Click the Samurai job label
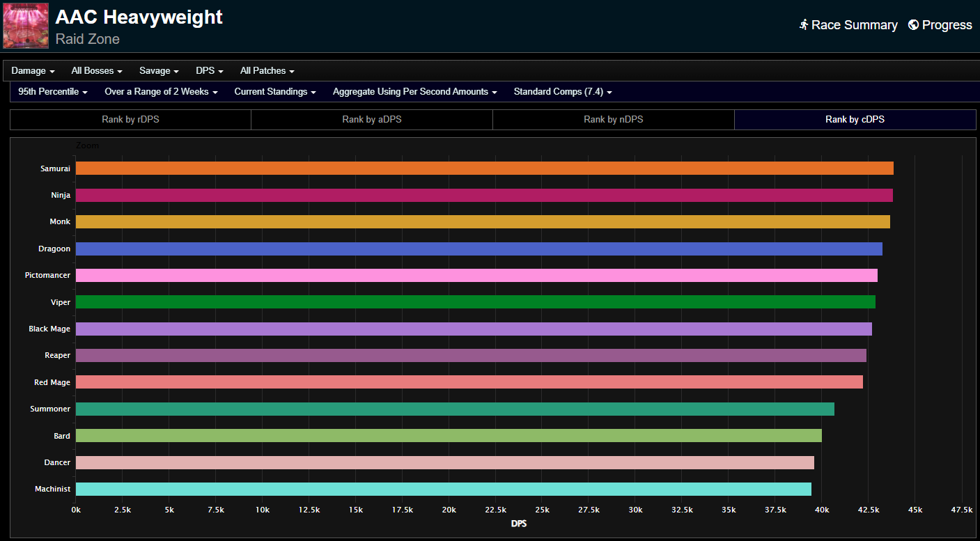The width and height of the screenshot is (980, 541). 55,168
